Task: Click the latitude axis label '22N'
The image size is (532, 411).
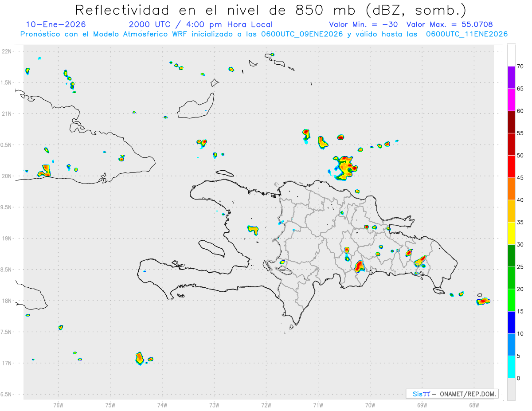Action: click(x=7, y=51)
